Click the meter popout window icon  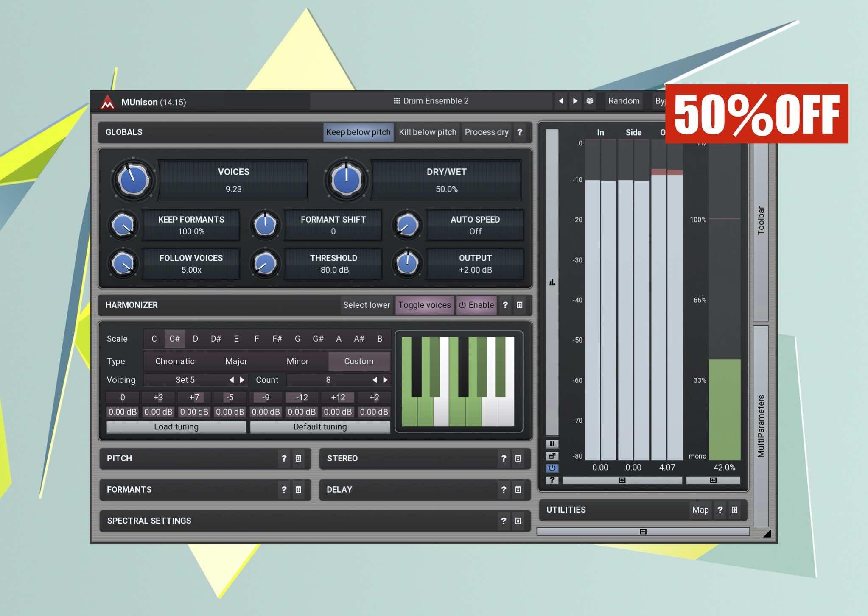(552, 456)
